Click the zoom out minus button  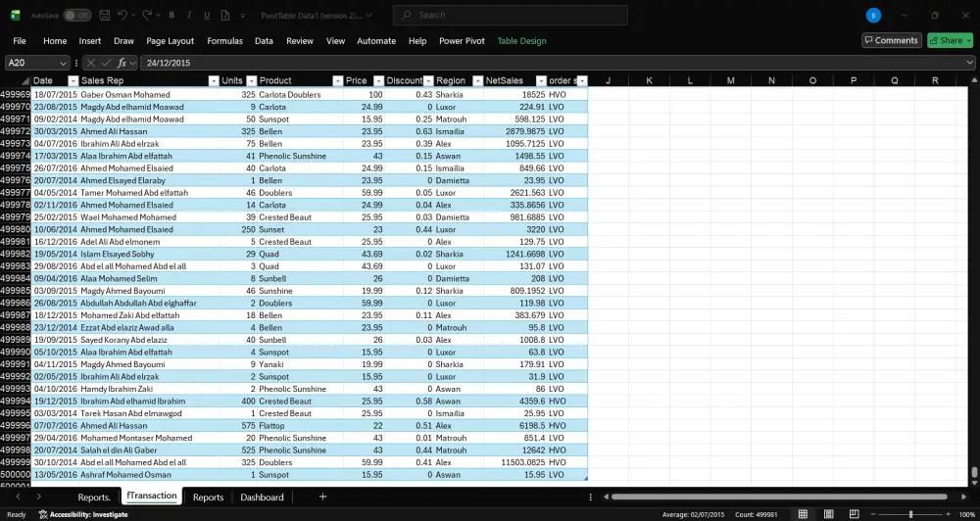(875, 514)
